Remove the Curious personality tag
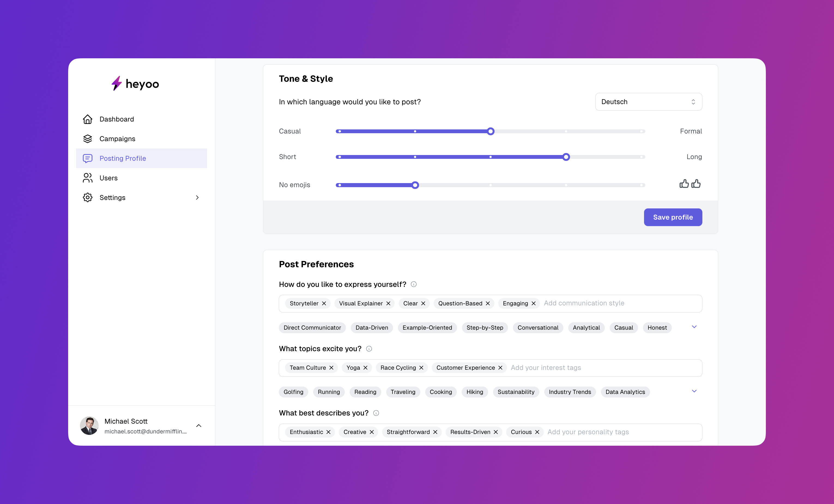The image size is (834, 504). pyautogui.click(x=537, y=432)
